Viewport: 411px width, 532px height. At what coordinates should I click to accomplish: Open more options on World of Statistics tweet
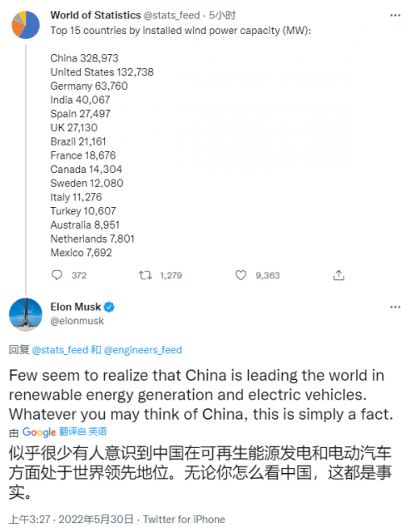coord(395,15)
